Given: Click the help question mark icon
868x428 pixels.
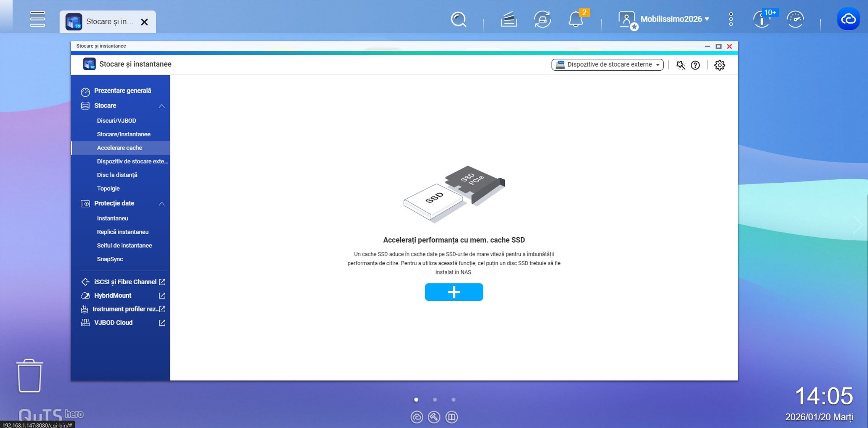Looking at the screenshot, I should pyautogui.click(x=695, y=65).
